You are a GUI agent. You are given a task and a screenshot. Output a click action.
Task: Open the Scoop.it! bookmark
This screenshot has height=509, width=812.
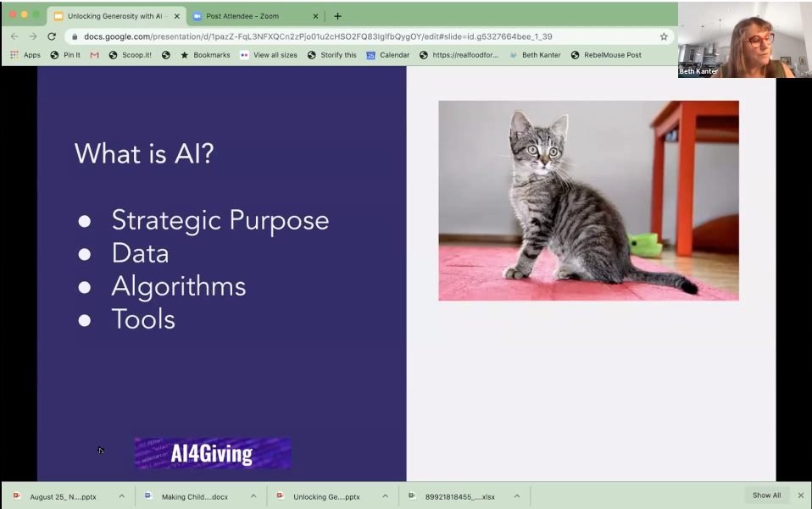130,55
